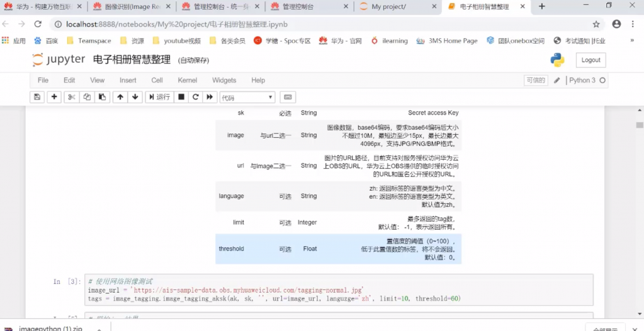644x331 pixels.
Task: Click the save notebook icon
Action: pos(37,97)
